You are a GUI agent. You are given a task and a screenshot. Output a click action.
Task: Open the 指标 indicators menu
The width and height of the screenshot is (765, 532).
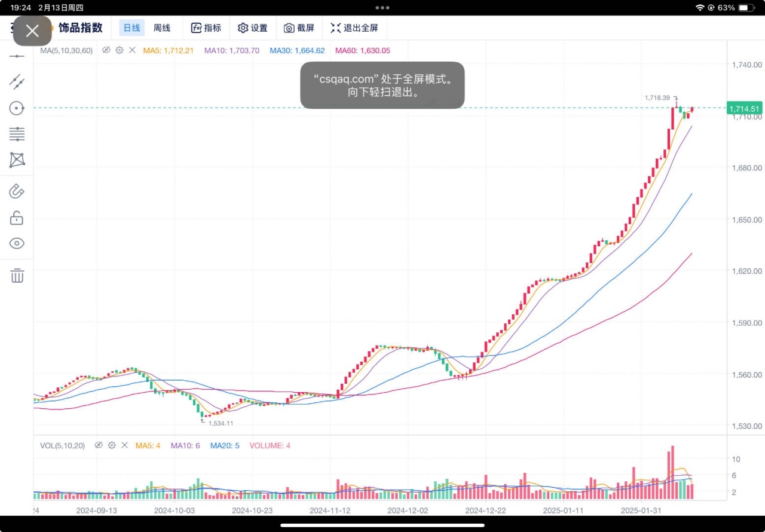pyautogui.click(x=206, y=27)
